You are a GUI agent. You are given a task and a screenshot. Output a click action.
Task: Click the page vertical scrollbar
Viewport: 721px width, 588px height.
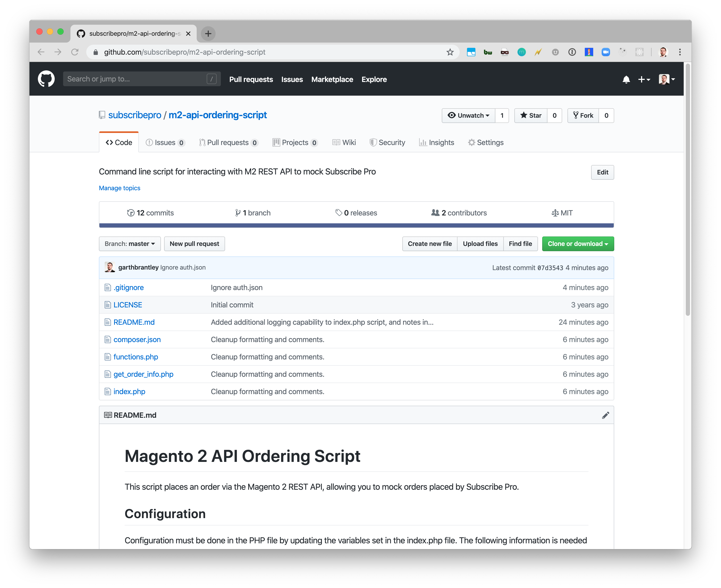tap(687, 190)
